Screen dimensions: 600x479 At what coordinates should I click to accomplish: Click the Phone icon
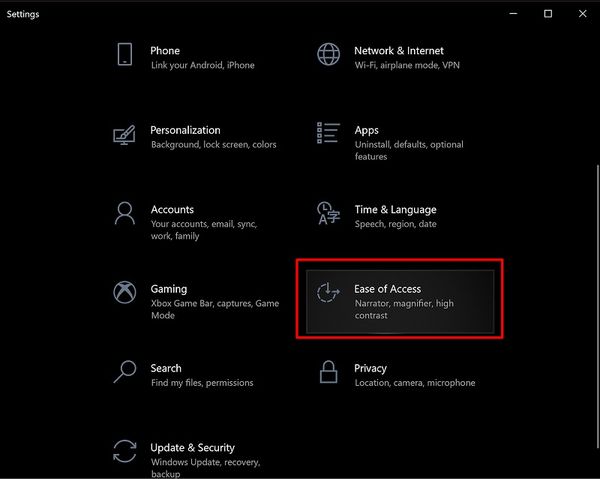[125, 54]
